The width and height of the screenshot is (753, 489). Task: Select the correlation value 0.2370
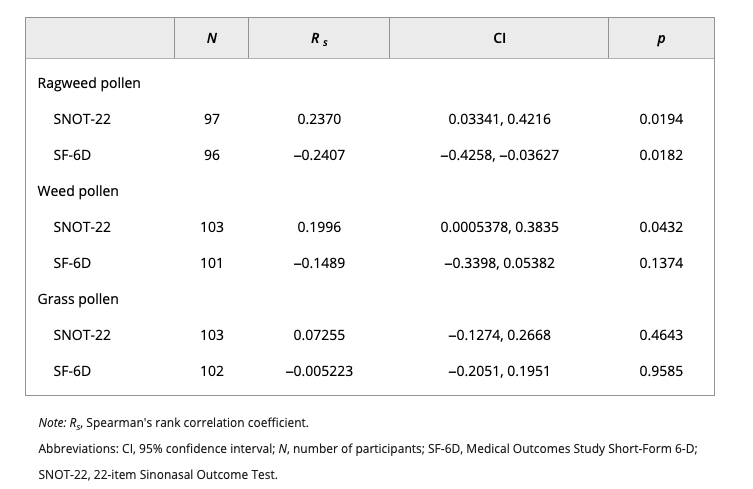point(318,119)
